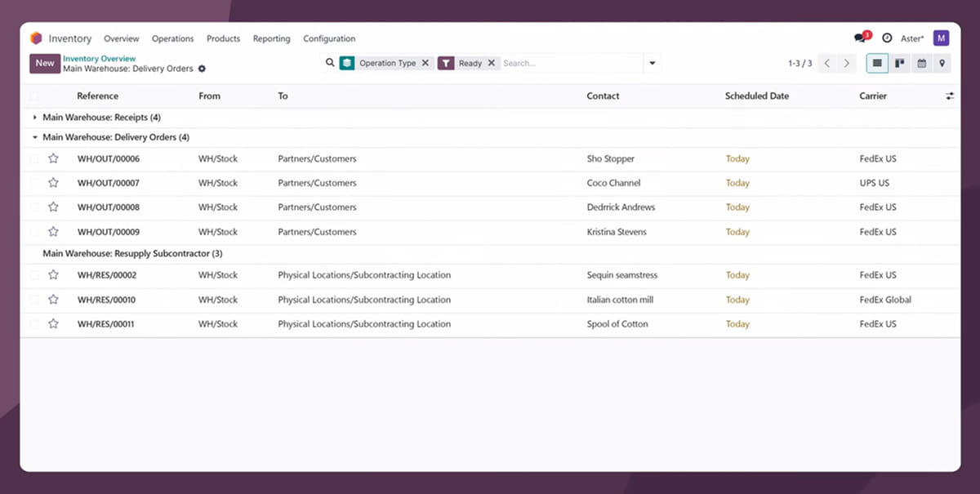Open the messages chat bubble icon
This screenshot has width=980, height=494.
click(860, 38)
